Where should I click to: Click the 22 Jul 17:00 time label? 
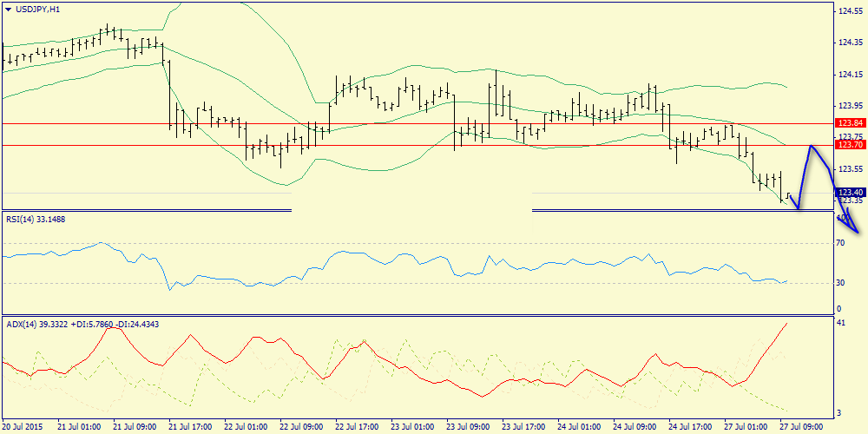coord(357,427)
